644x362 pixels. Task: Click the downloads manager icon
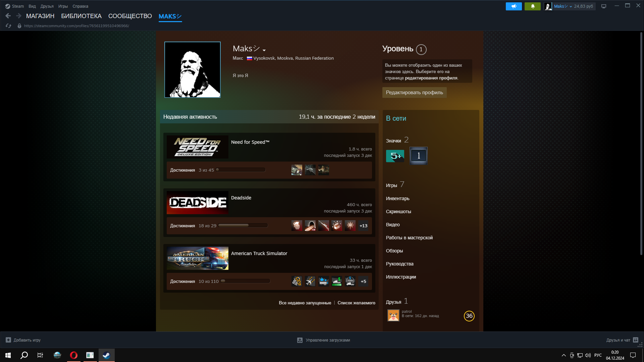point(300,340)
